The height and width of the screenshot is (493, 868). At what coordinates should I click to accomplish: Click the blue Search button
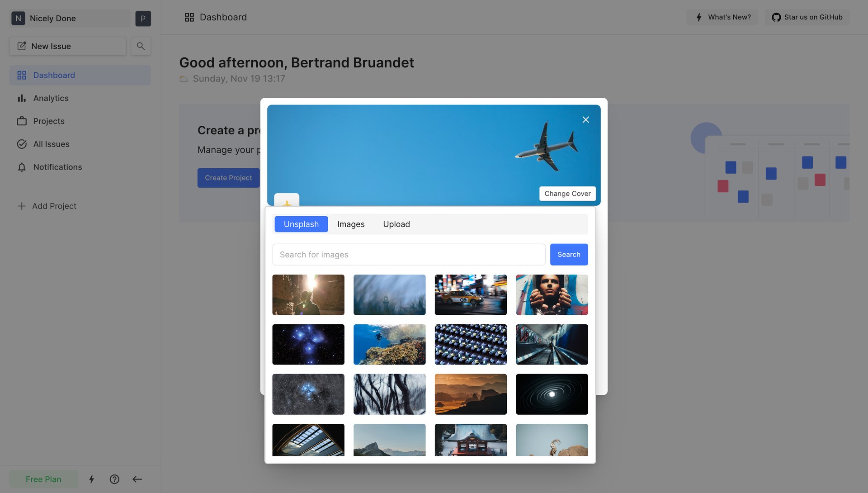point(568,255)
